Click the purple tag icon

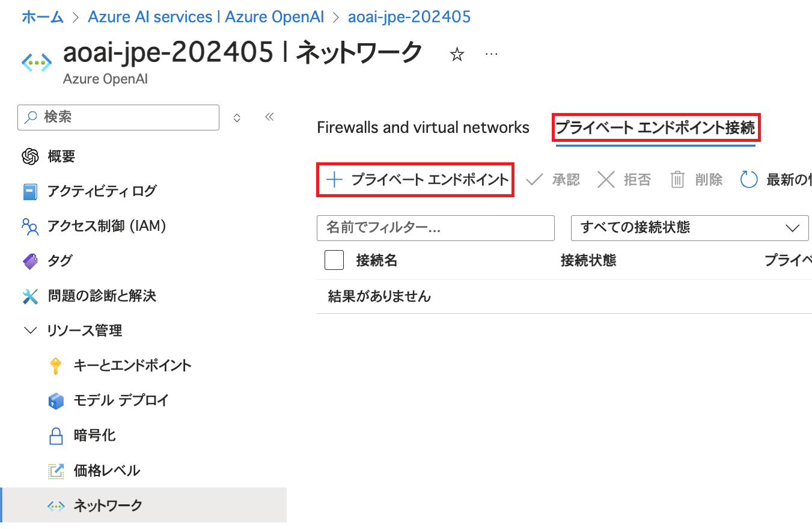pos(30,261)
